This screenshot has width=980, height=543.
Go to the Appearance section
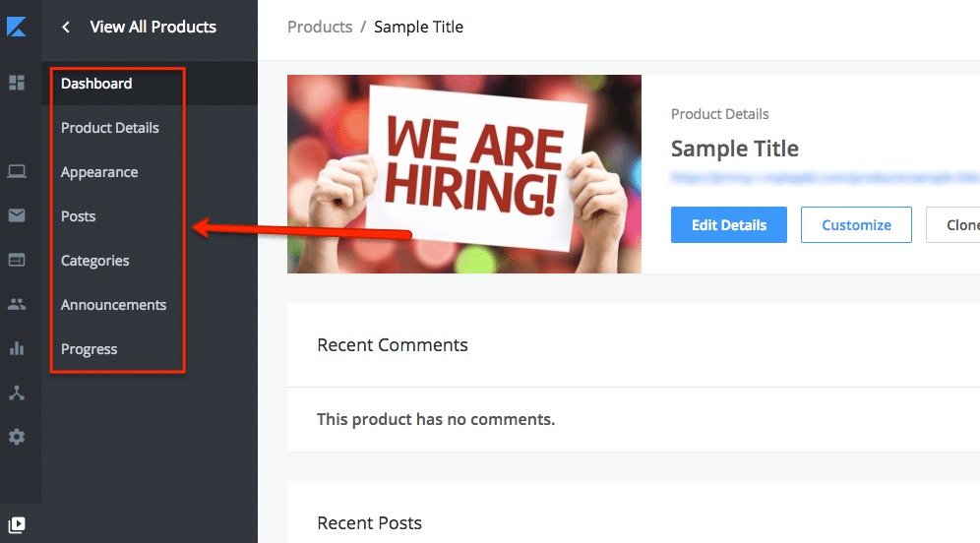(99, 172)
